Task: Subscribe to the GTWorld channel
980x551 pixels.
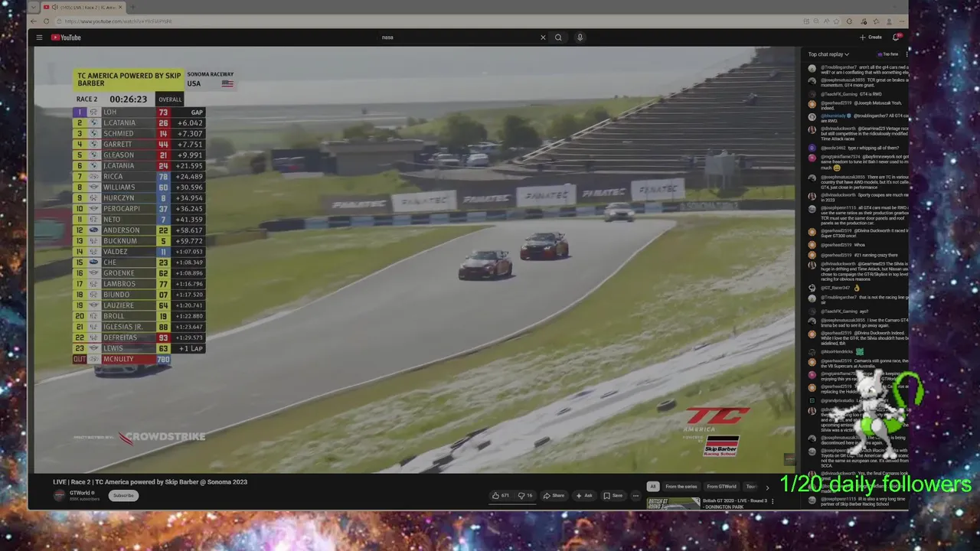Action: tap(123, 495)
